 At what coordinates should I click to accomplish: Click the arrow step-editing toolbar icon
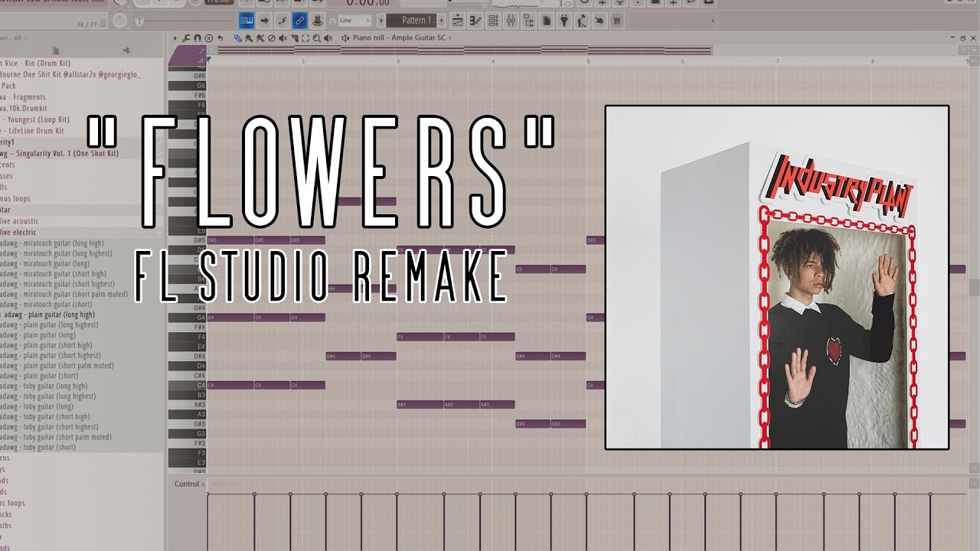(265, 20)
